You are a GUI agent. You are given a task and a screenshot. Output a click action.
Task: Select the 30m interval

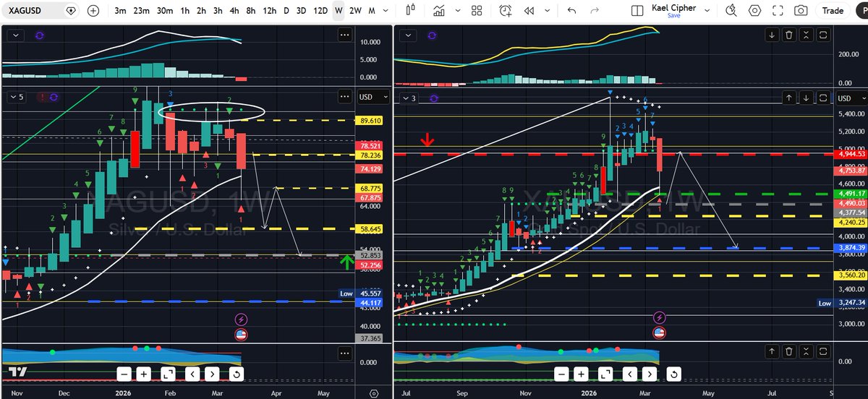pos(165,11)
